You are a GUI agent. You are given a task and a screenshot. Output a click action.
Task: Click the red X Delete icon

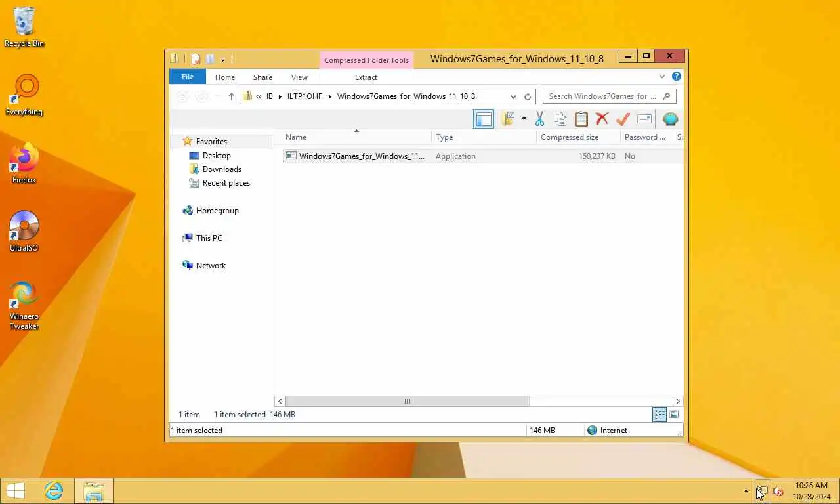[602, 119]
